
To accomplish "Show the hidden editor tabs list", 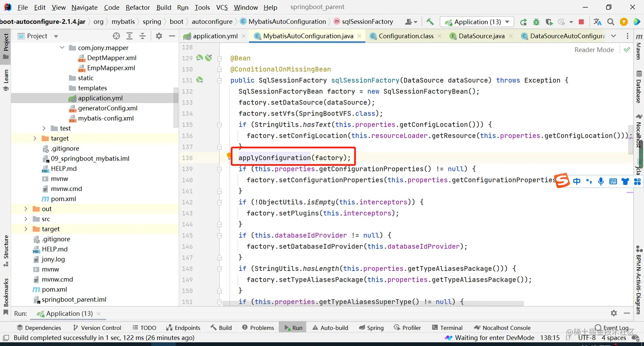I will (613, 36).
